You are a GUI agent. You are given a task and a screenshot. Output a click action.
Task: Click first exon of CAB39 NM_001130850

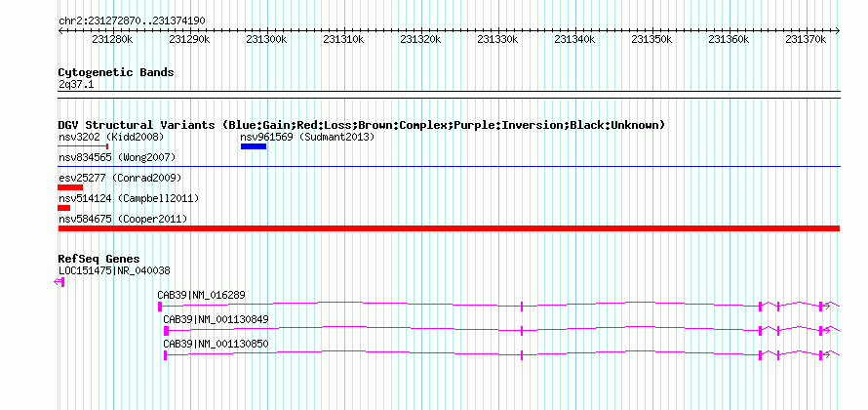click(x=166, y=355)
